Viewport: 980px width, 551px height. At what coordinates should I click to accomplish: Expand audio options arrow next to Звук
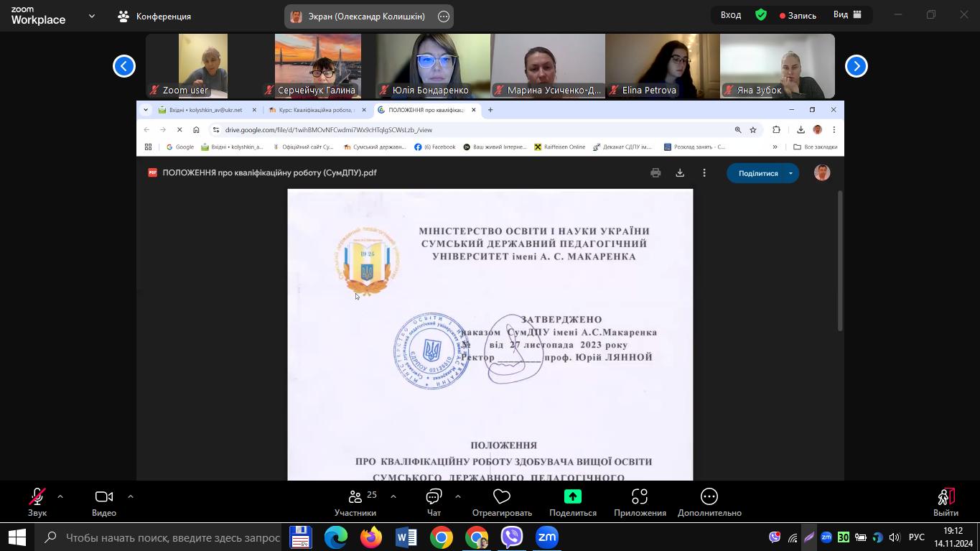pyautogui.click(x=60, y=496)
